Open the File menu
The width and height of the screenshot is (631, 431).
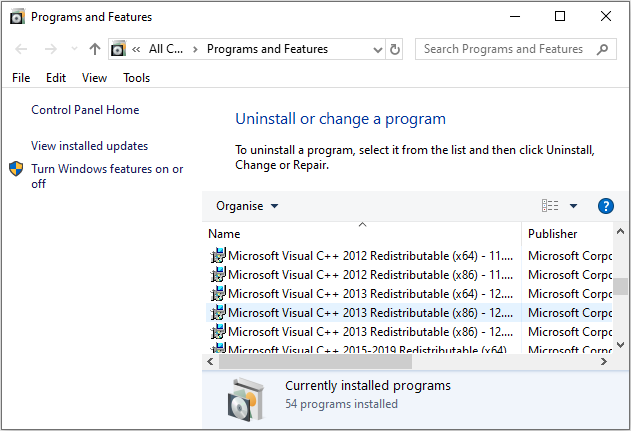[x=21, y=78]
